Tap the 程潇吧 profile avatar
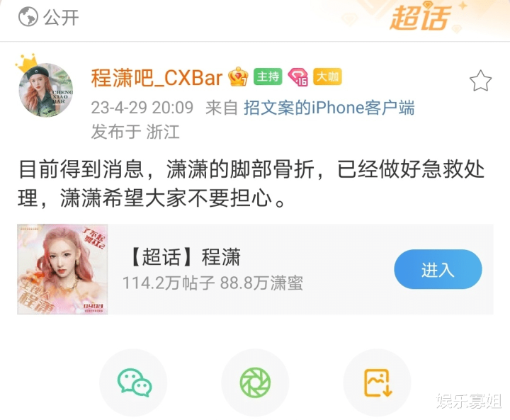 [46, 90]
